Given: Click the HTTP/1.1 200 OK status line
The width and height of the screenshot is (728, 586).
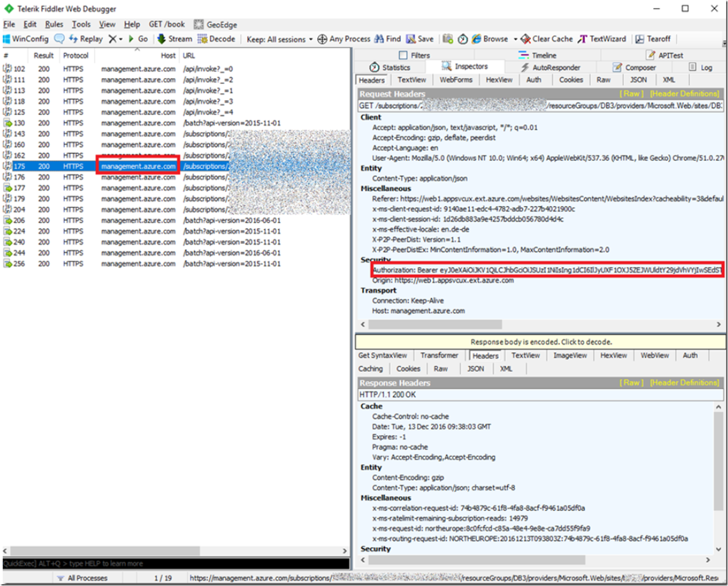Looking at the screenshot, I should (x=540, y=395).
